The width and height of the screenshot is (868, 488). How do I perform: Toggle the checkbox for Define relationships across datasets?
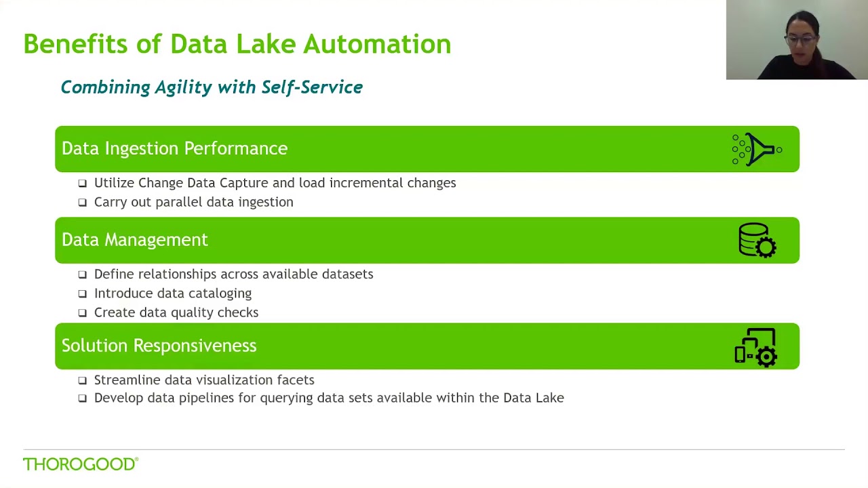pyautogui.click(x=82, y=274)
